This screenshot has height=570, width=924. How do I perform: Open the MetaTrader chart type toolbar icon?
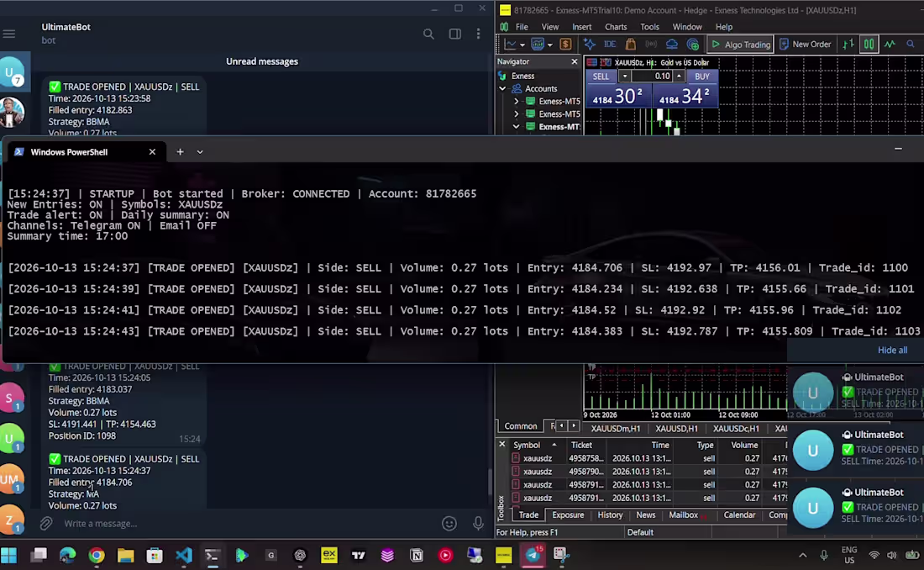(x=511, y=45)
